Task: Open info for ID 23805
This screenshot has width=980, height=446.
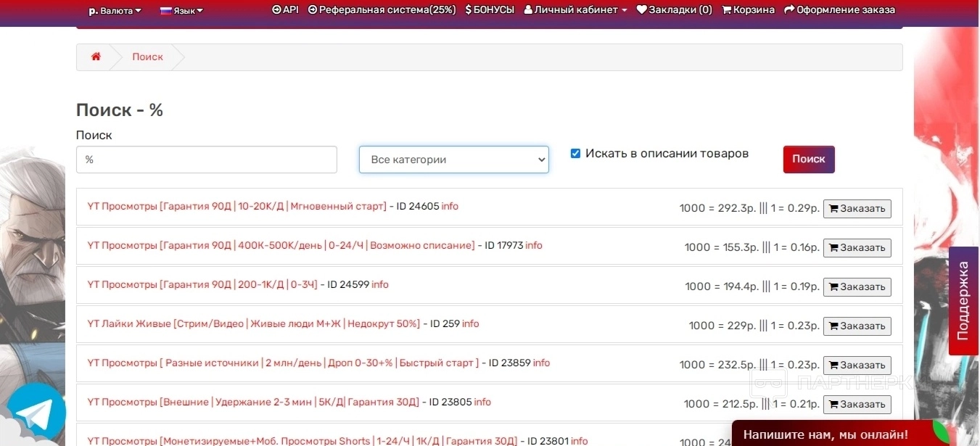Action: (482, 402)
